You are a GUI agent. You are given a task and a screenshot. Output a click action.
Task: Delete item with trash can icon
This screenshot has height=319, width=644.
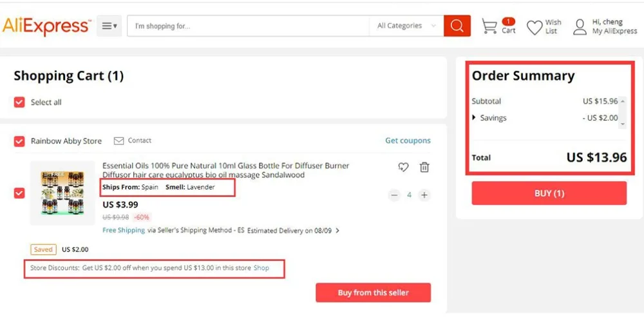[424, 167]
